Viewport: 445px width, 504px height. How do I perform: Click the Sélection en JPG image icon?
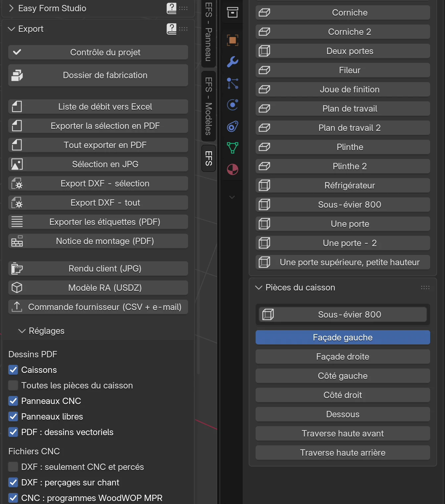pos(17,164)
